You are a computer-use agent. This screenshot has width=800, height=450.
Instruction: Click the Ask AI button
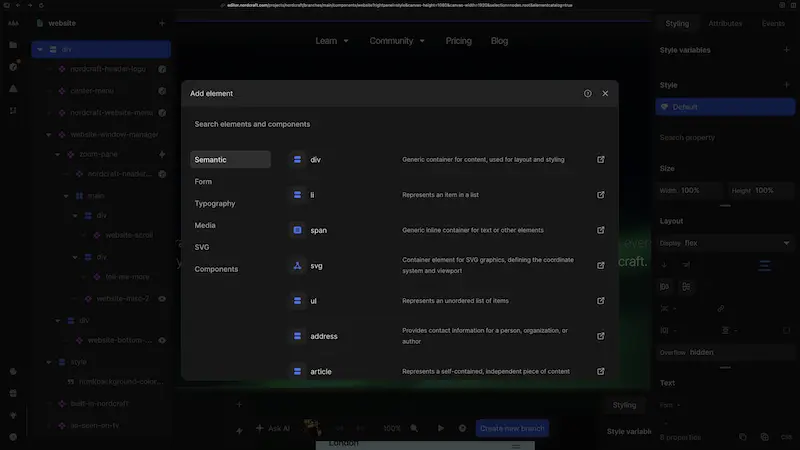coord(273,429)
